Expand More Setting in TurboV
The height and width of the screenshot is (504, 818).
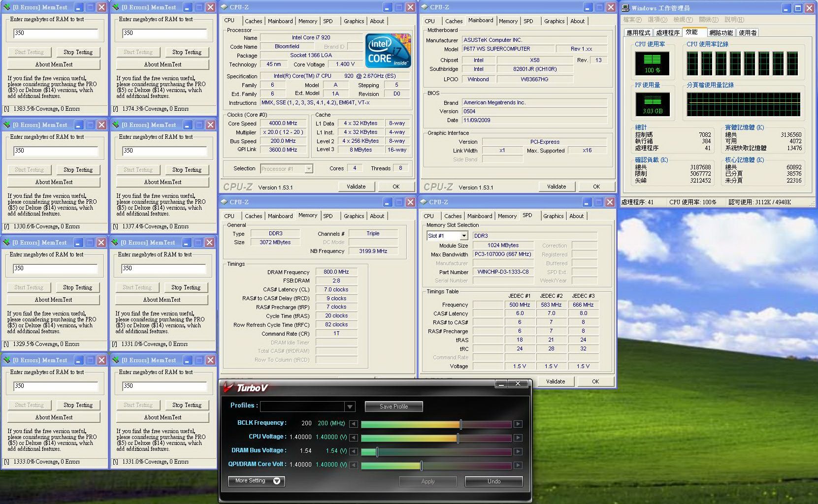pos(256,481)
